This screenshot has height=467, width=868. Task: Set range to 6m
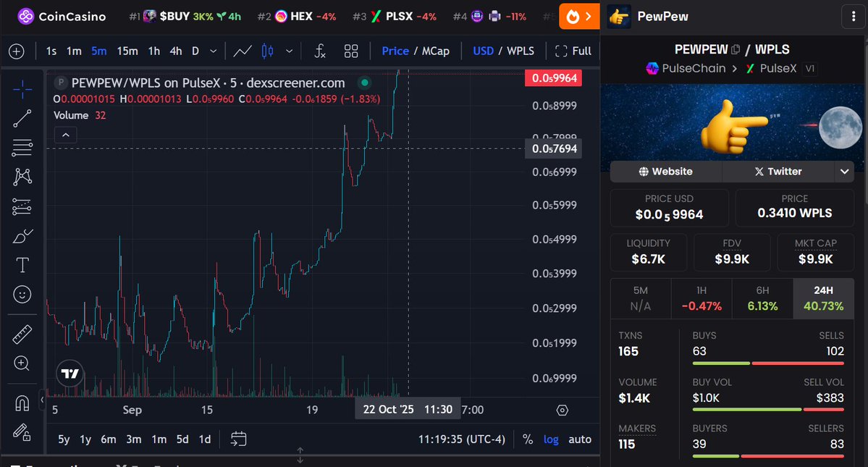point(109,439)
